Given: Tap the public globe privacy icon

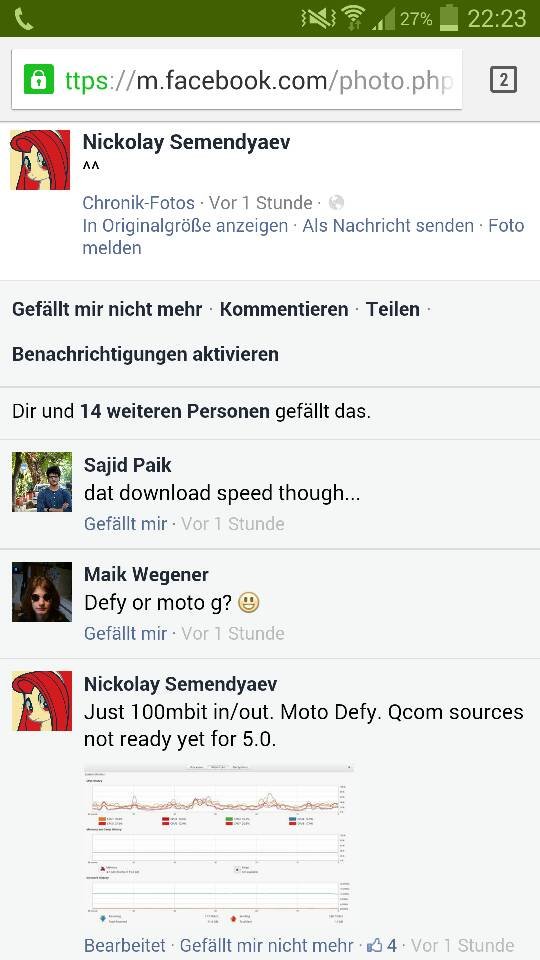Looking at the screenshot, I should click(x=336, y=203).
